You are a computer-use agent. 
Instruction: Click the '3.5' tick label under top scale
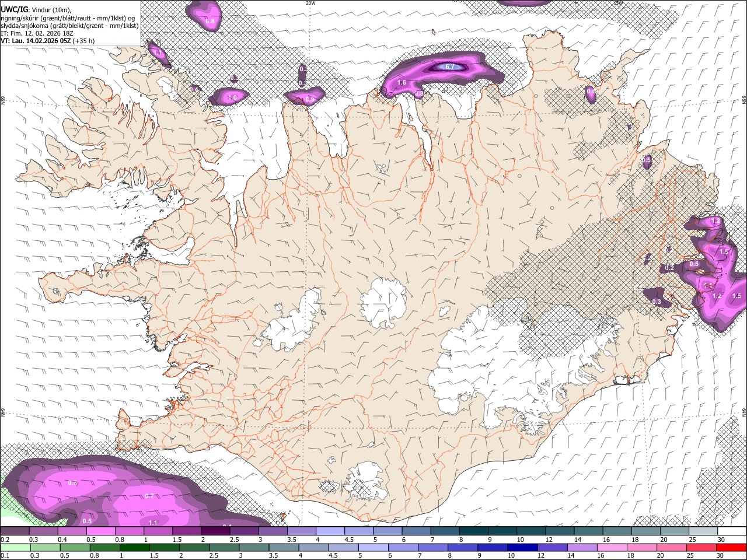pyautogui.click(x=292, y=540)
